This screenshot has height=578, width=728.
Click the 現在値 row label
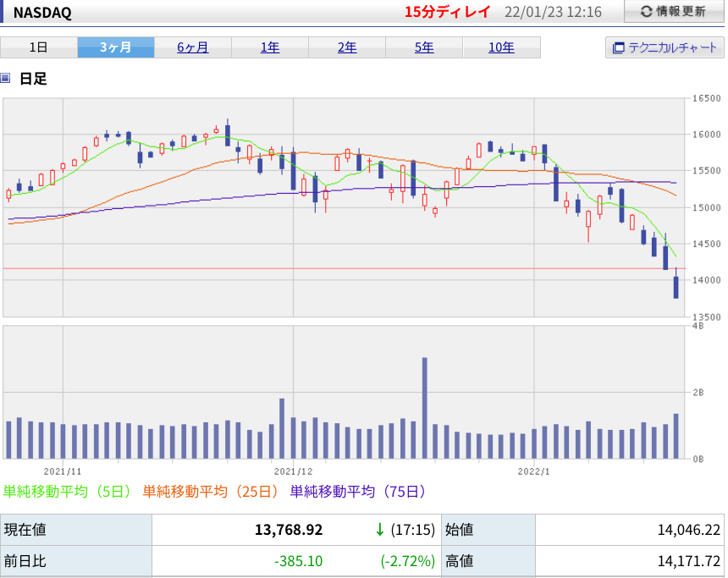pyautogui.click(x=76, y=530)
